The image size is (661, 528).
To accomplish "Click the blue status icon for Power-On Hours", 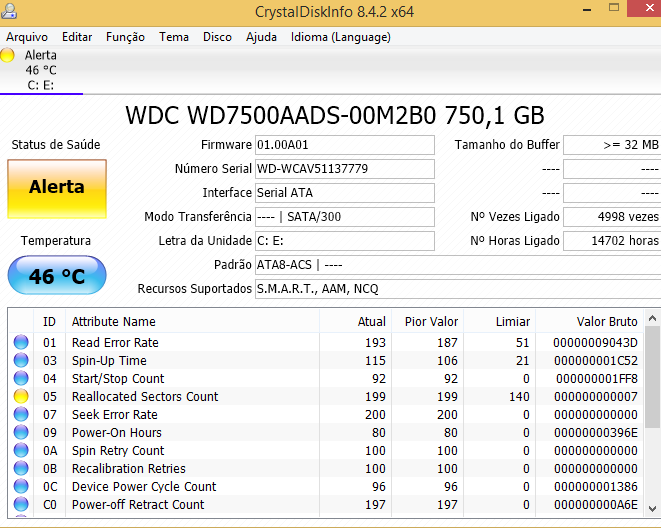I will point(21,433).
